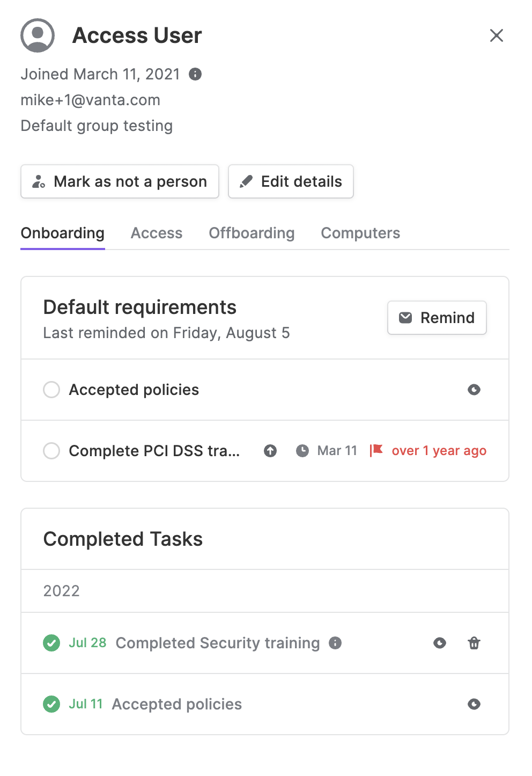This screenshot has width=532, height=776.
Task: Open Edit details
Action: 291,181
